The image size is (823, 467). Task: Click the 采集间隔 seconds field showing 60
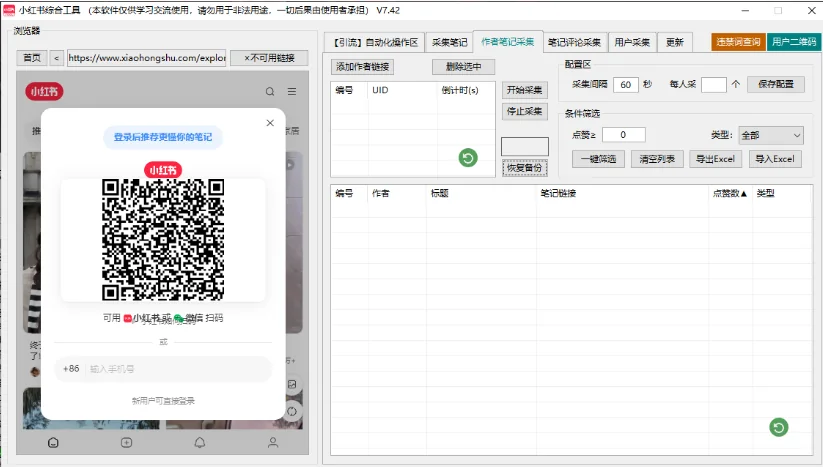tap(626, 84)
